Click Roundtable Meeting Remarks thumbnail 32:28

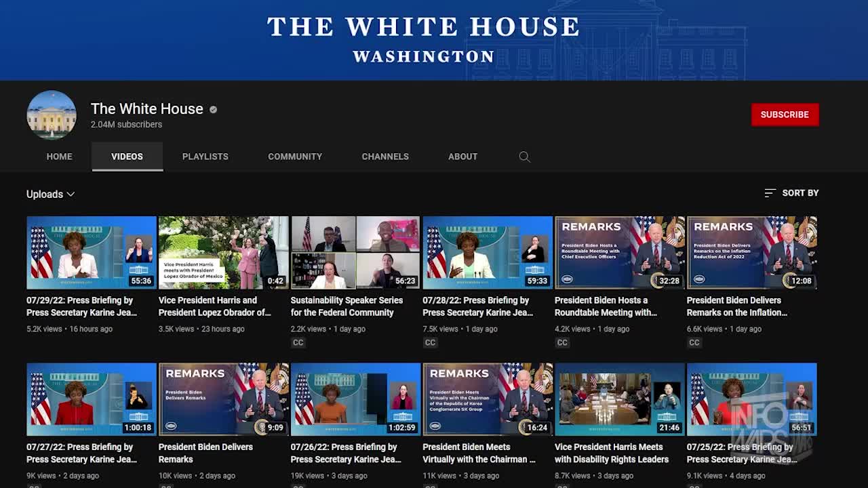pos(620,253)
